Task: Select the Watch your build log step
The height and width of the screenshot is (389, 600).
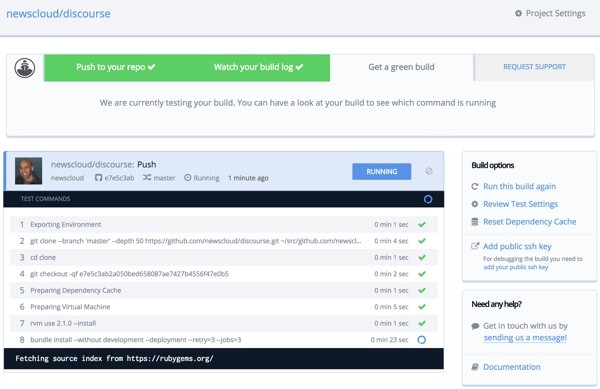Action: pyautogui.click(x=258, y=67)
